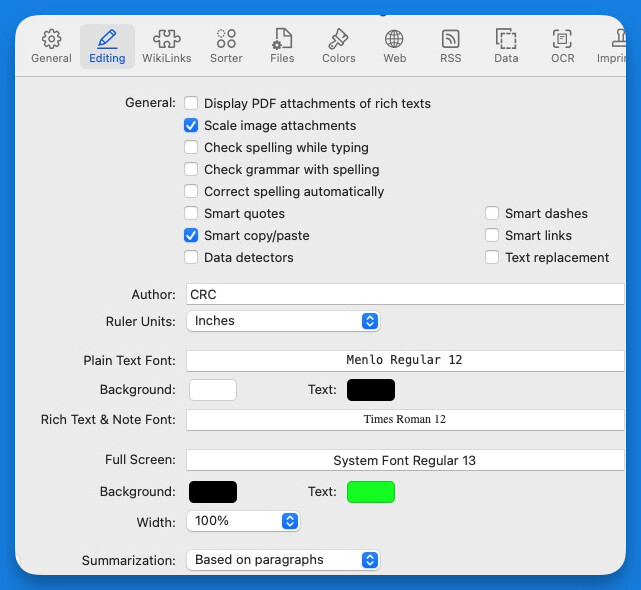Show the Colors preferences
The height and width of the screenshot is (590, 641).
pyautogui.click(x=338, y=46)
